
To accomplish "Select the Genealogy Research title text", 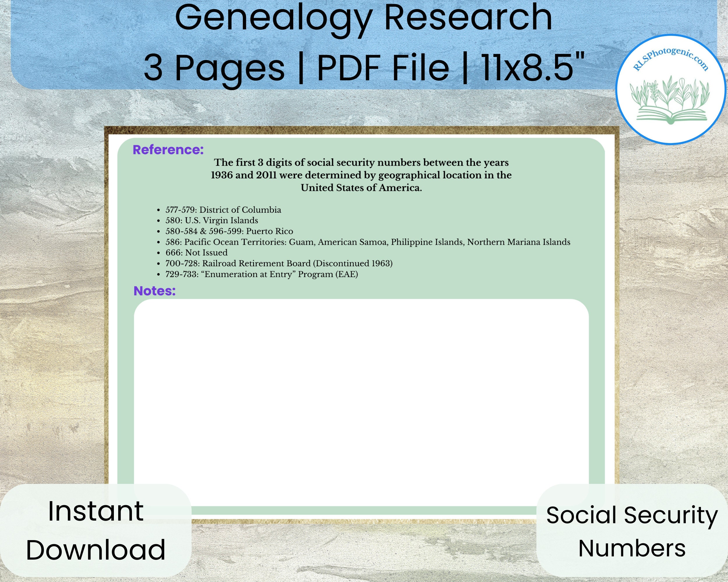I will pyautogui.click(x=363, y=19).
